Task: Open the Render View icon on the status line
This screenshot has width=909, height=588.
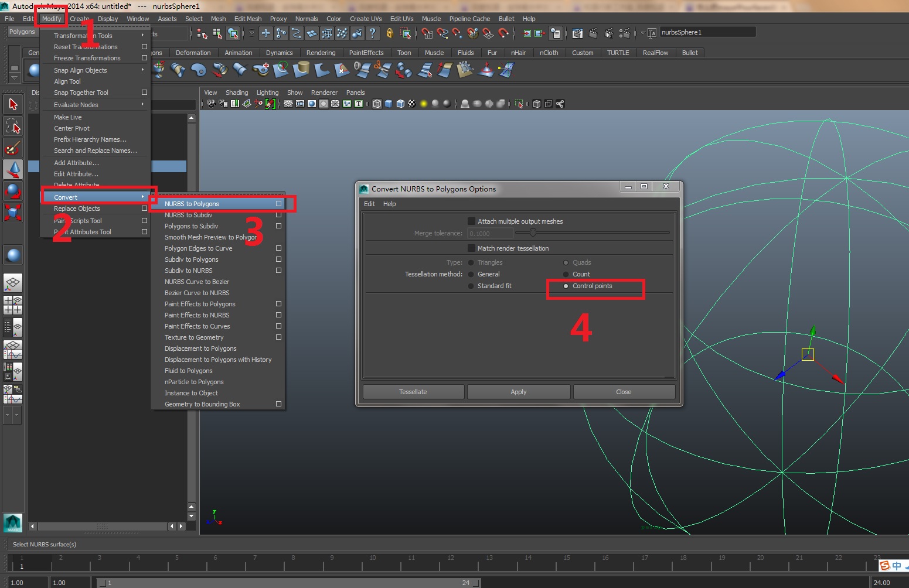Action: tap(577, 33)
